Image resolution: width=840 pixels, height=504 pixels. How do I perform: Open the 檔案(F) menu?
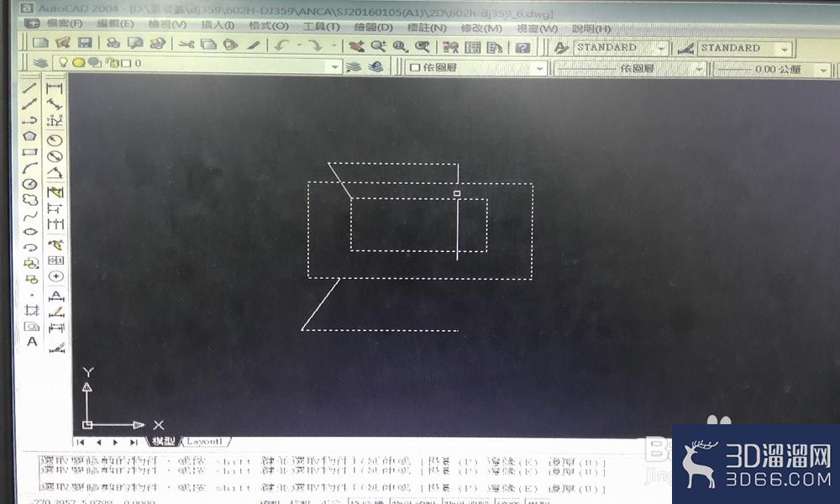(x=65, y=24)
